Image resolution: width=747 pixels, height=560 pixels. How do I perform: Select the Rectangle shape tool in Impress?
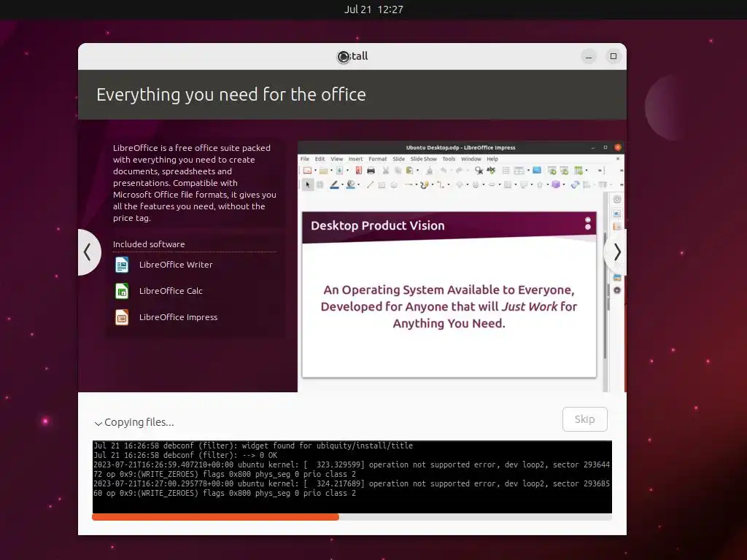(382, 185)
